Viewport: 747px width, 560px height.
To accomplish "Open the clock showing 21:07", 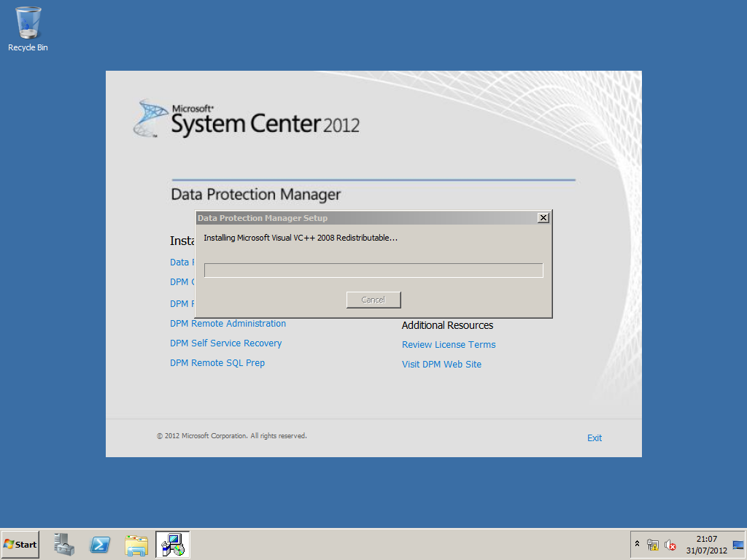I will [706, 544].
